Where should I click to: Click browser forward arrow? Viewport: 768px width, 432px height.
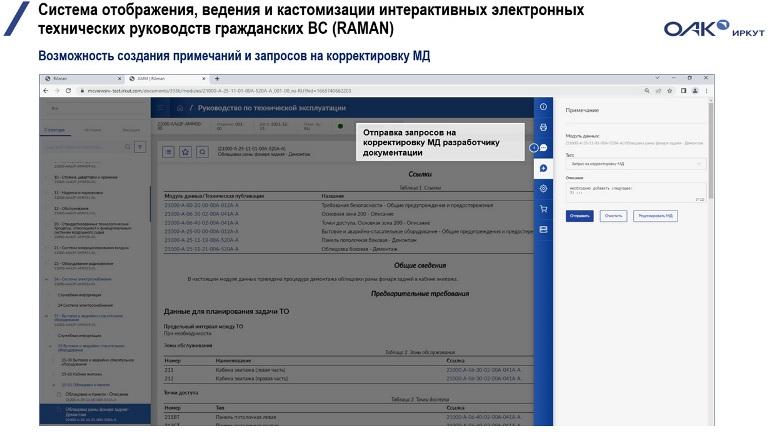click(57, 91)
